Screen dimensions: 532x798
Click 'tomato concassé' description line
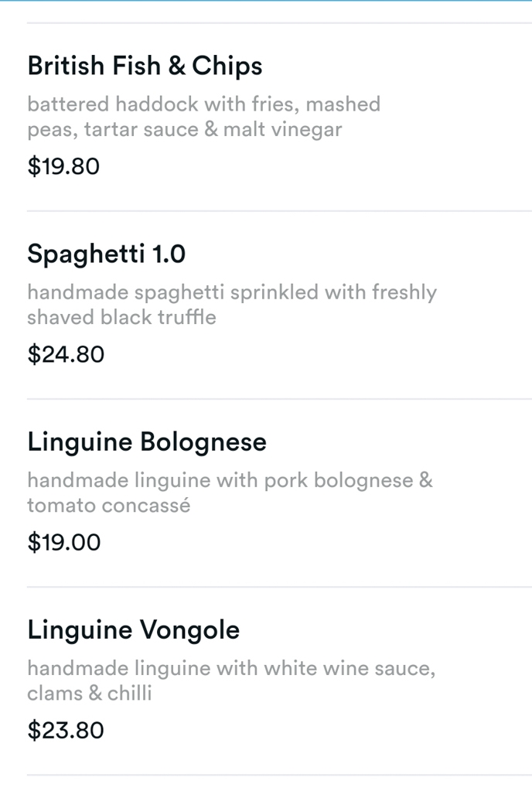109,506
